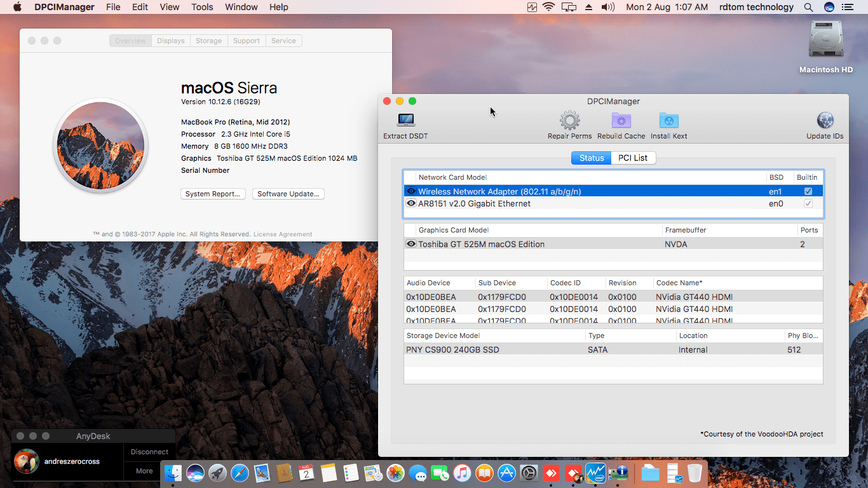Viewport: 868px width, 488px height.
Task: Select the PNY CS900 240GB SSD row
Action: pos(613,349)
